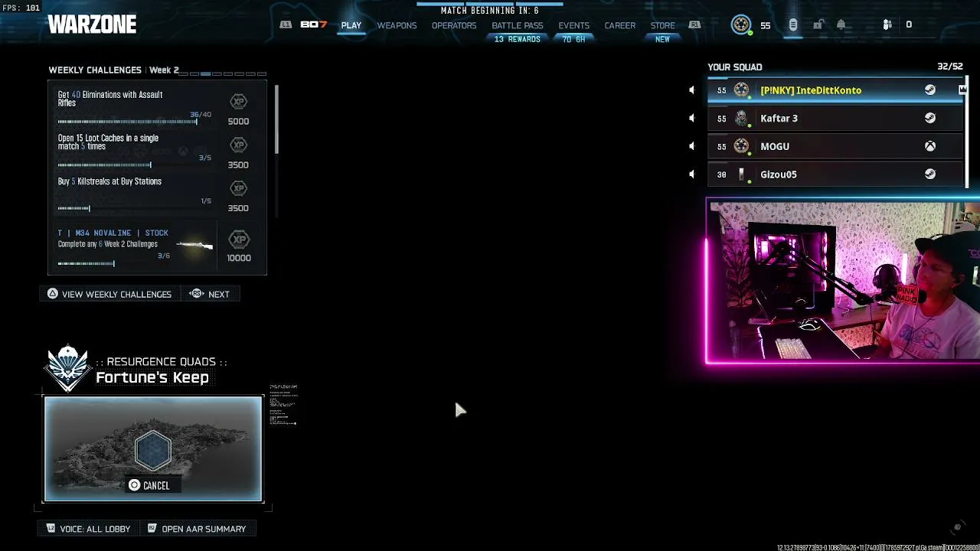Switch to the Play tab
This screenshot has height=551, width=980.
(351, 25)
